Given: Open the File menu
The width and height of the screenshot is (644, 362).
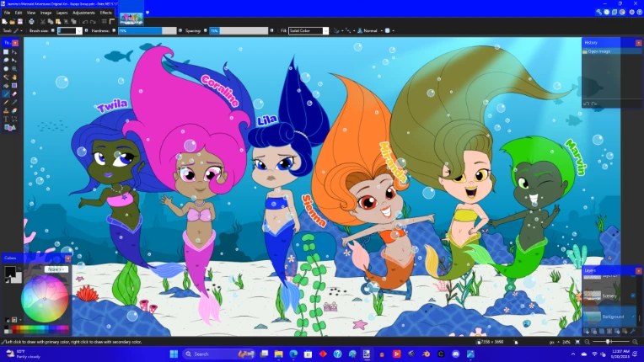Looking at the screenshot, I should pyautogui.click(x=7, y=13).
